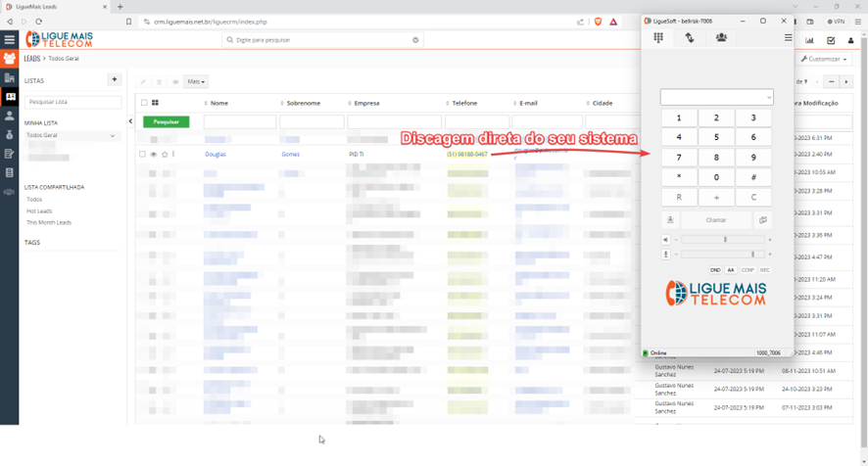The width and height of the screenshot is (868, 466).
Task: Click Nome column filter field
Action: (x=240, y=121)
